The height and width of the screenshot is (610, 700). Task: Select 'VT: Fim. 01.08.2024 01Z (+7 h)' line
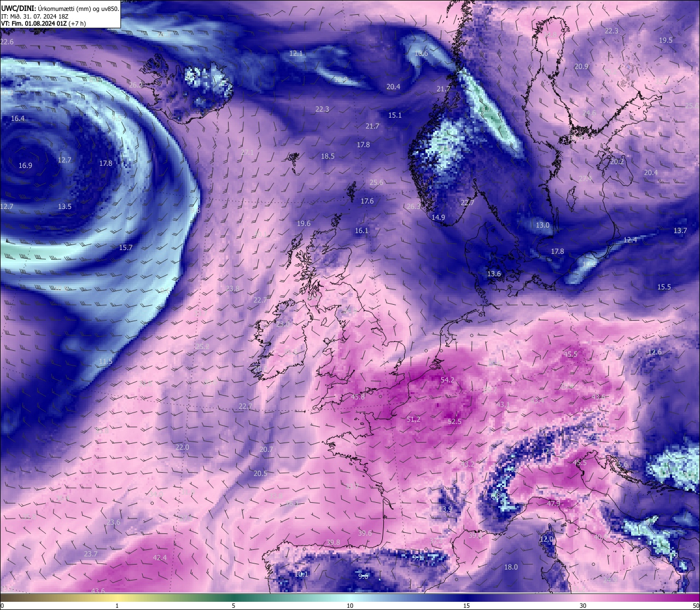(44, 24)
